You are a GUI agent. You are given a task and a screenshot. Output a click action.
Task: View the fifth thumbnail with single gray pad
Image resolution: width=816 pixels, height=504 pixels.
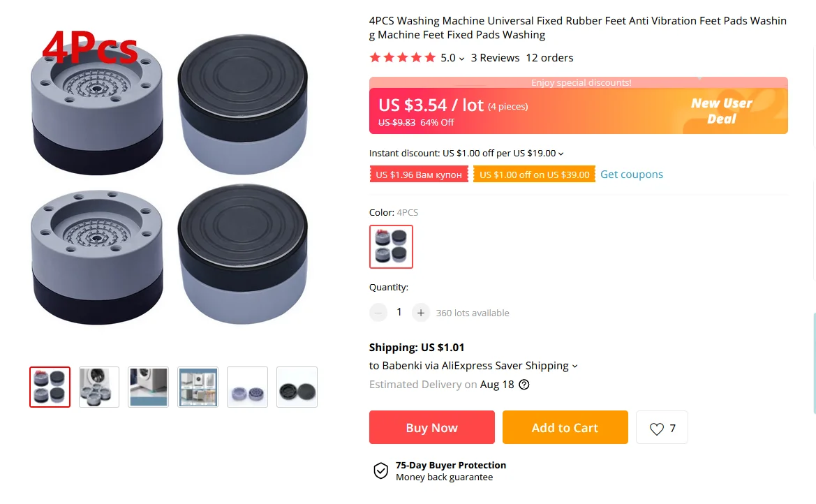247,387
